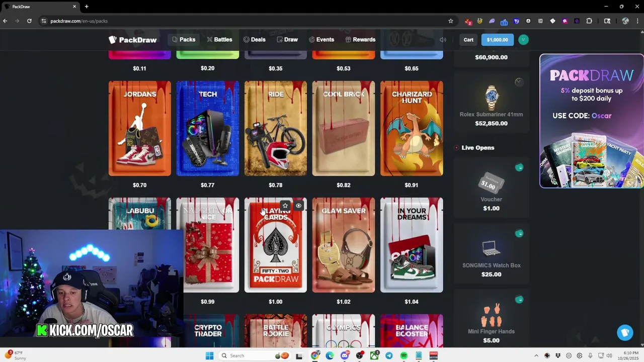Image resolution: width=644 pixels, height=362 pixels.
Task: Click the taskbar Search box
Action: (245, 355)
